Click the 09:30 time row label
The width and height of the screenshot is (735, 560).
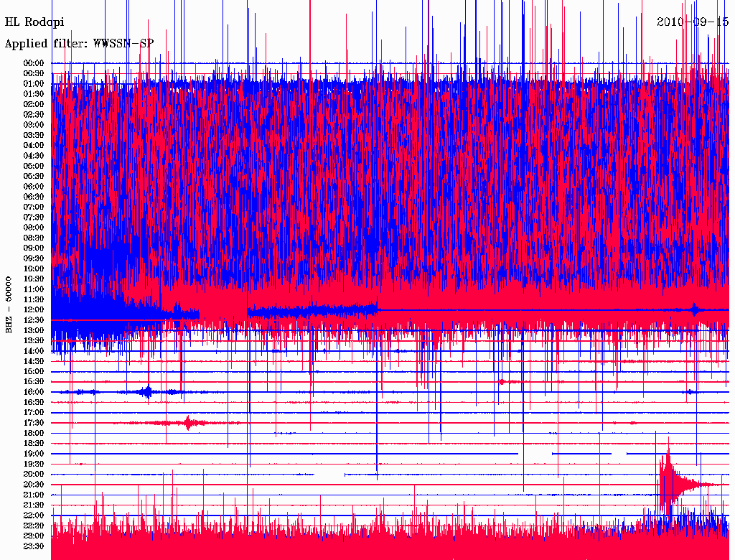34,258
